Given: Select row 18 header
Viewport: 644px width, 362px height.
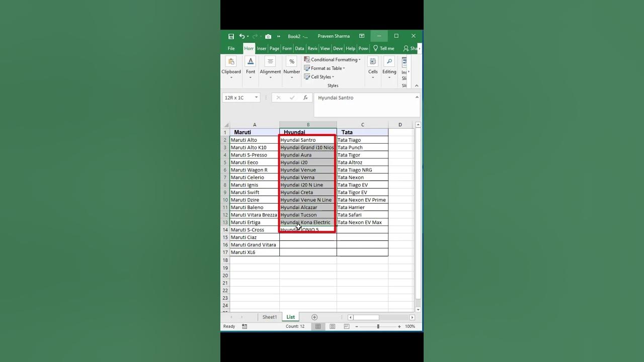Looking at the screenshot, I should pyautogui.click(x=225, y=260).
